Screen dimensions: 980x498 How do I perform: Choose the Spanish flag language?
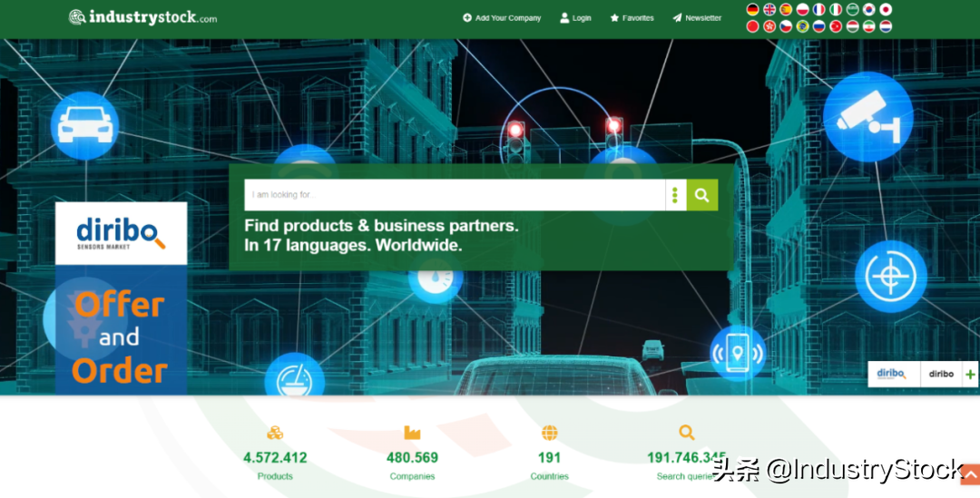click(786, 9)
